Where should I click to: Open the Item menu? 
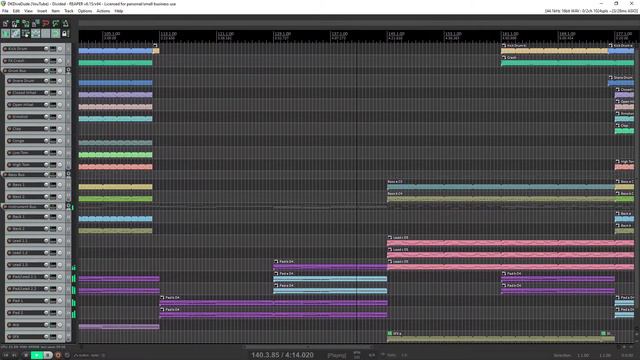pyautogui.click(x=56, y=11)
